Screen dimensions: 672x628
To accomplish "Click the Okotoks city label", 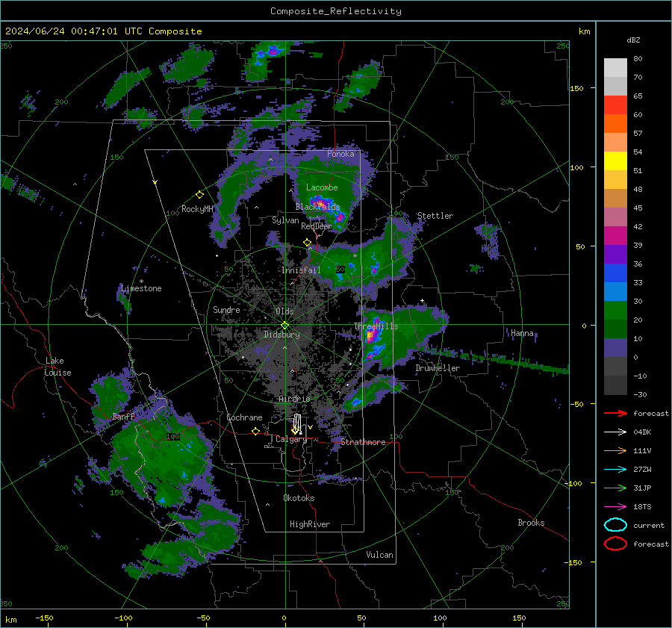I will tap(299, 498).
